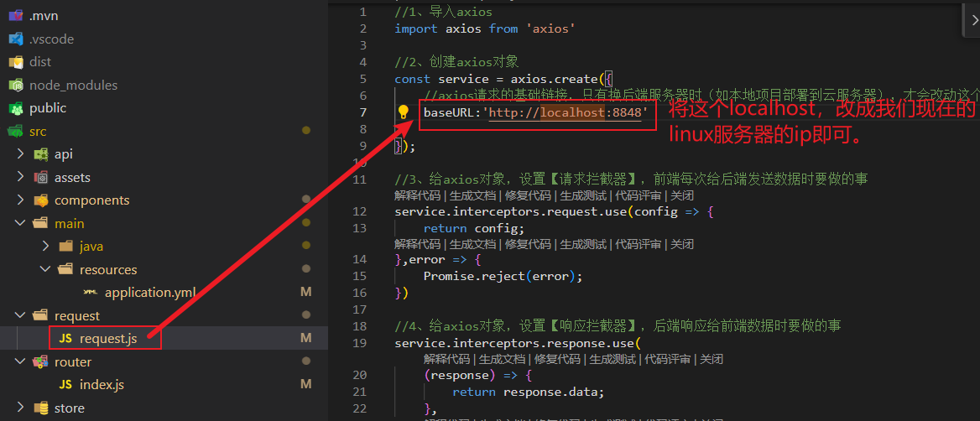980x421 pixels.
Task: Collapse the main folder chevron
Action: [21, 224]
